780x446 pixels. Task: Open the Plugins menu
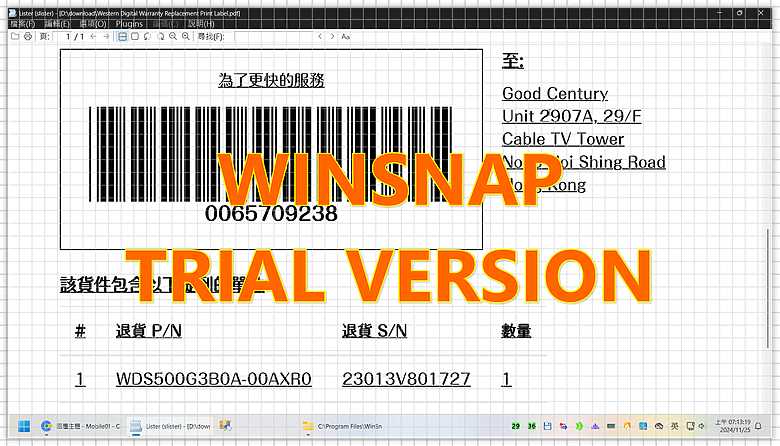click(x=129, y=23)
